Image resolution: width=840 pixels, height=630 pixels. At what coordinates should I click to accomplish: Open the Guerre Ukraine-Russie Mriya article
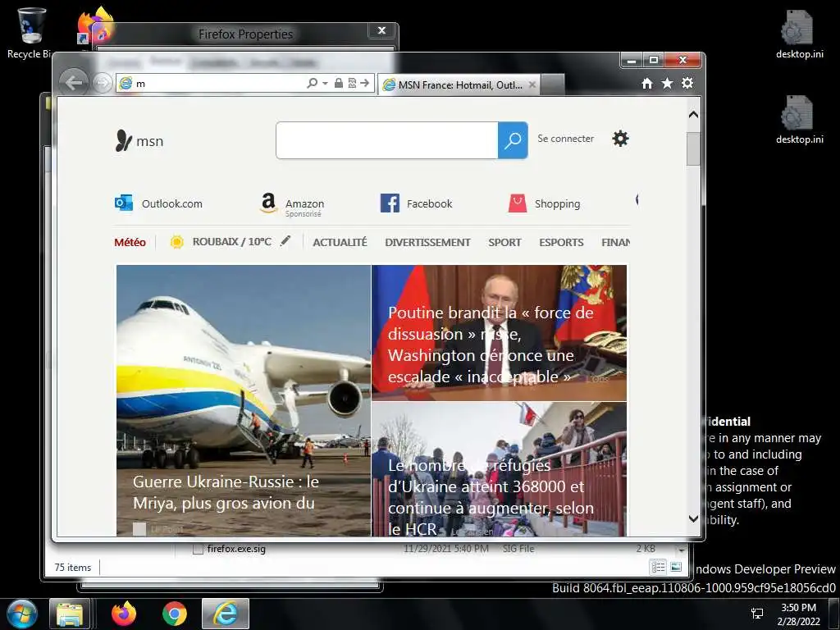(243, 400)
